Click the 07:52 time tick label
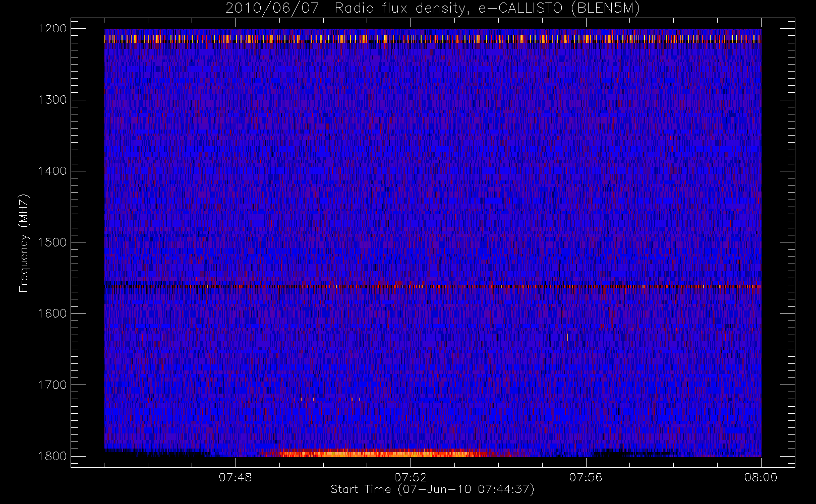The width and height of the screenshot is (816, 504). tap(411, 477)
